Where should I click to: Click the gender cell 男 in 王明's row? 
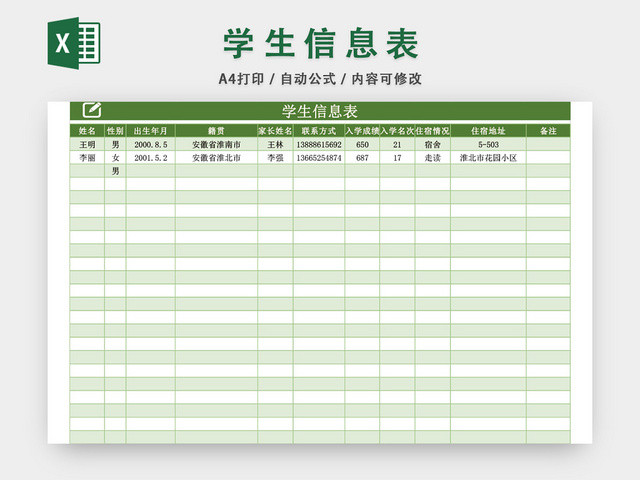(x=115, y=144)
